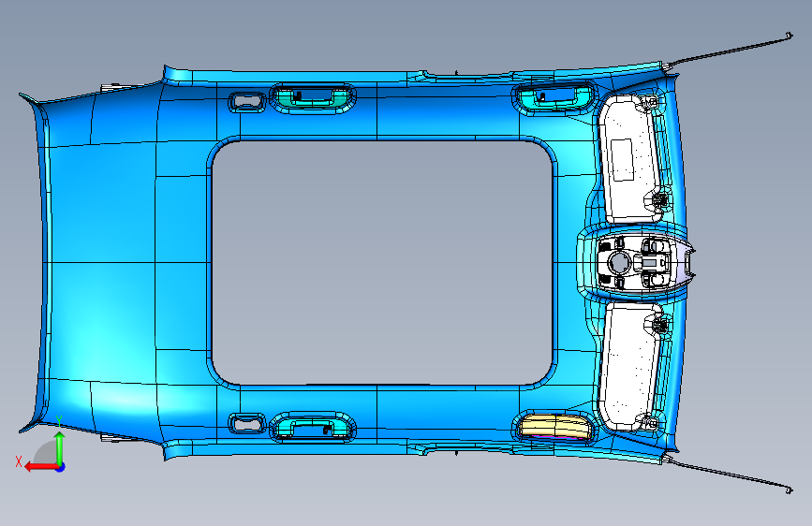Screen dimensions: 812x526
Task: Select the vanity mirror rectangle on upper visor
Action: [622, 159]
